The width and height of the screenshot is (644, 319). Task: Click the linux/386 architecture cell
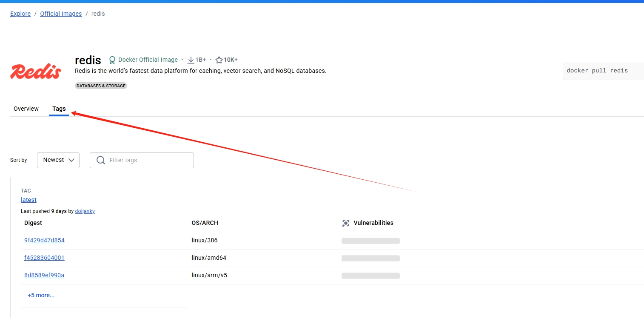[x=205, y=240]
